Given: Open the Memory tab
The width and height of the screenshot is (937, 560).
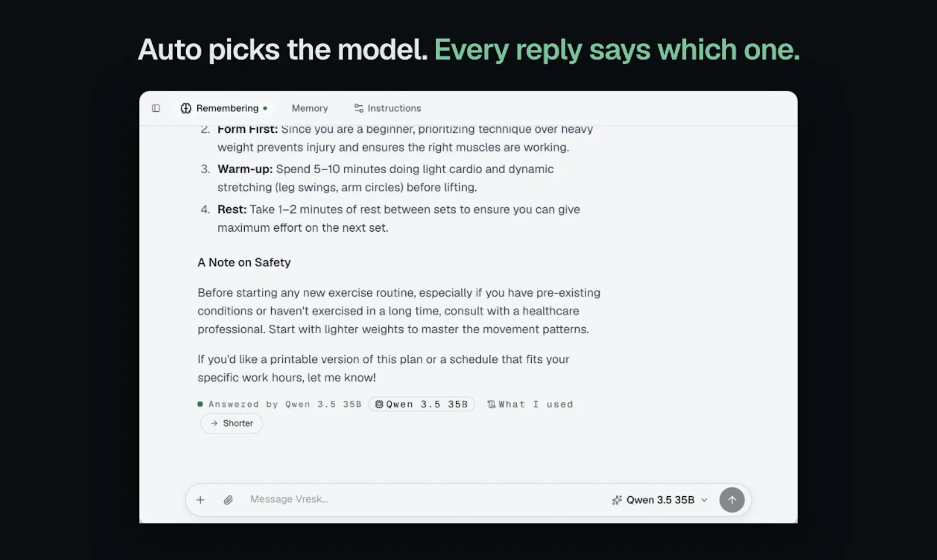Looking at the screenshot, I should [x=310, y=108].
